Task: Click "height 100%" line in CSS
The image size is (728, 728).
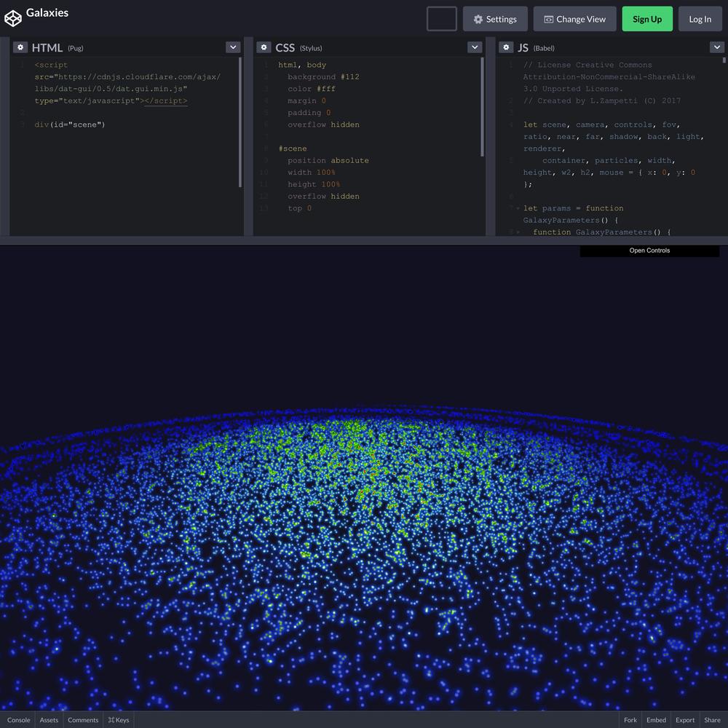Action: 314,184
